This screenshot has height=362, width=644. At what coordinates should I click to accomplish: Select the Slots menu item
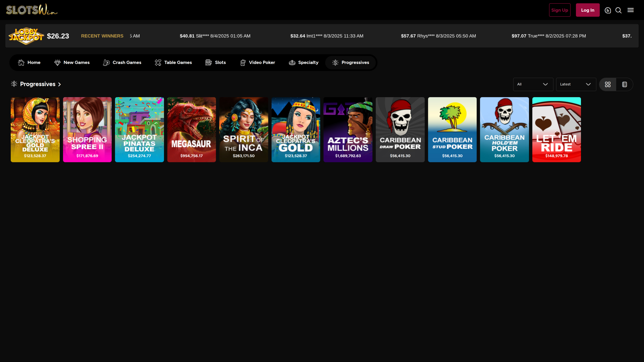(220, 62)
